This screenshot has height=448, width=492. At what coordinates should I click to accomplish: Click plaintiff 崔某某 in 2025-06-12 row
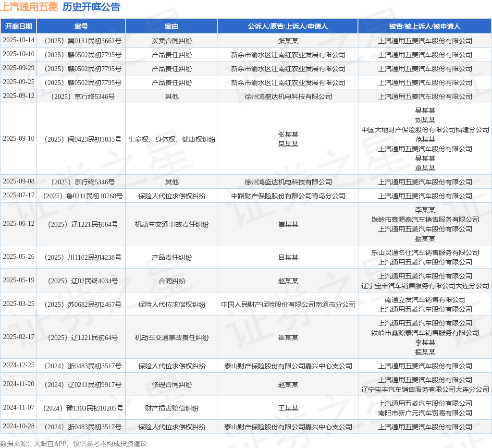point(288,224)
